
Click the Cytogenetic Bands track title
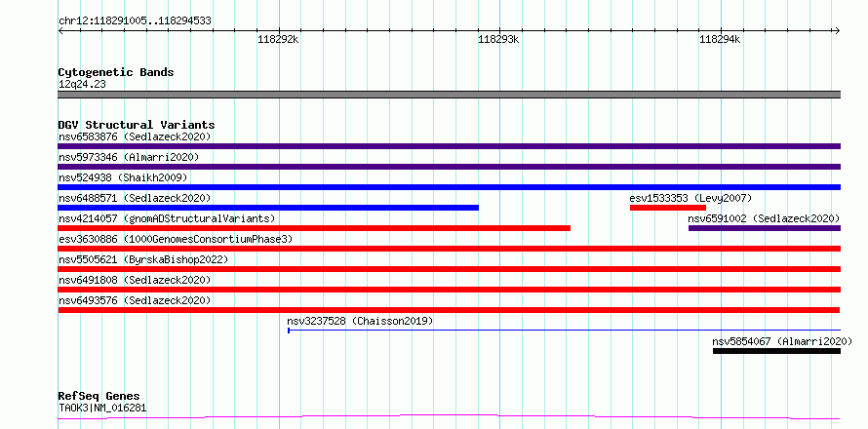click(x=116, y=72)
